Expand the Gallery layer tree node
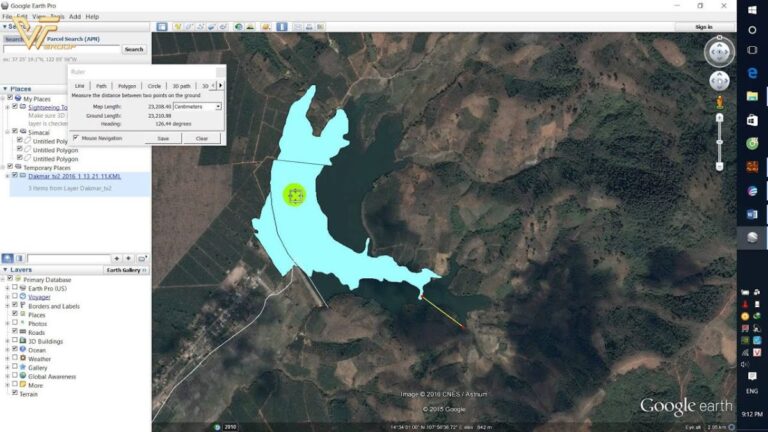Image resolution: width=768 pixels, height=432 pixels. click(x=7, y=367)
